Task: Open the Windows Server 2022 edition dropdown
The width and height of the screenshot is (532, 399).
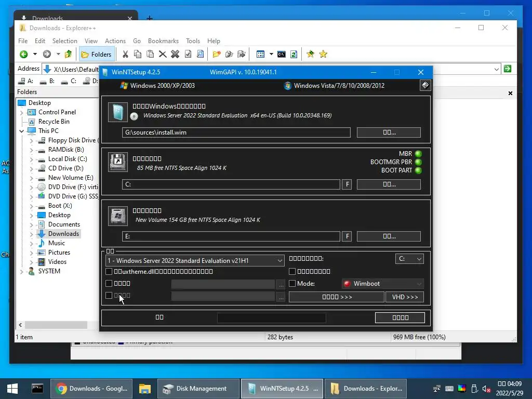Action: click(x=195, y=261)
